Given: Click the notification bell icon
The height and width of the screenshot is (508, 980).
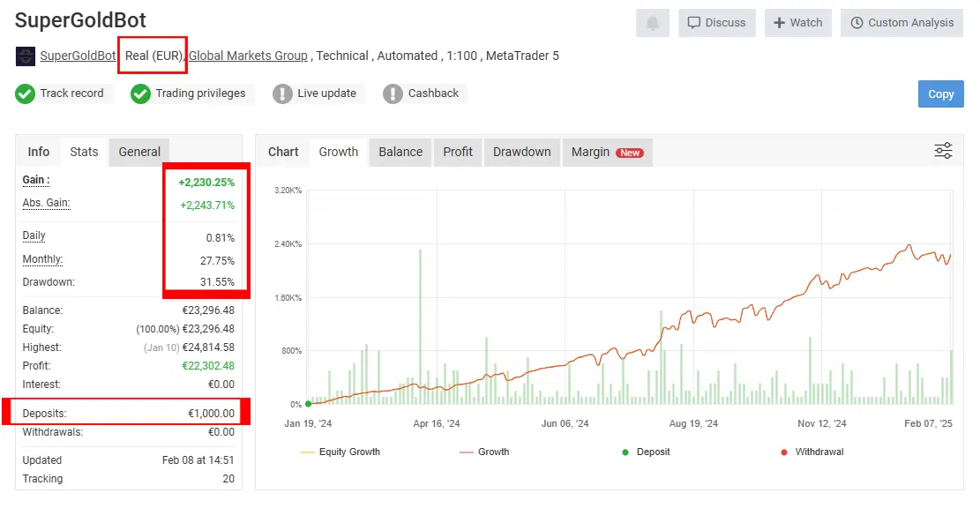Looking at the screenshot, I should click(652, 23).
